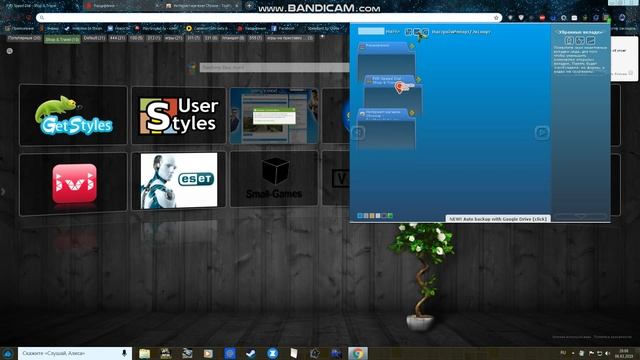Click the taskbar clock
The height and width of the screenshot is (360, 640).
click(x=624, y=353)
